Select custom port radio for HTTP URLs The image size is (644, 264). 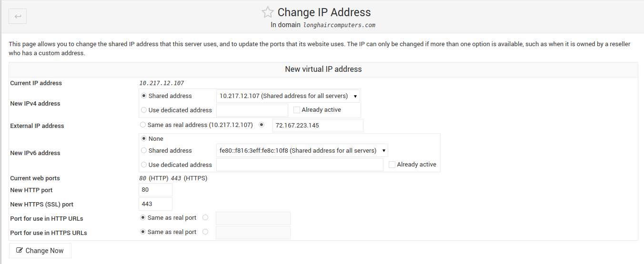[x=205, y=218]
